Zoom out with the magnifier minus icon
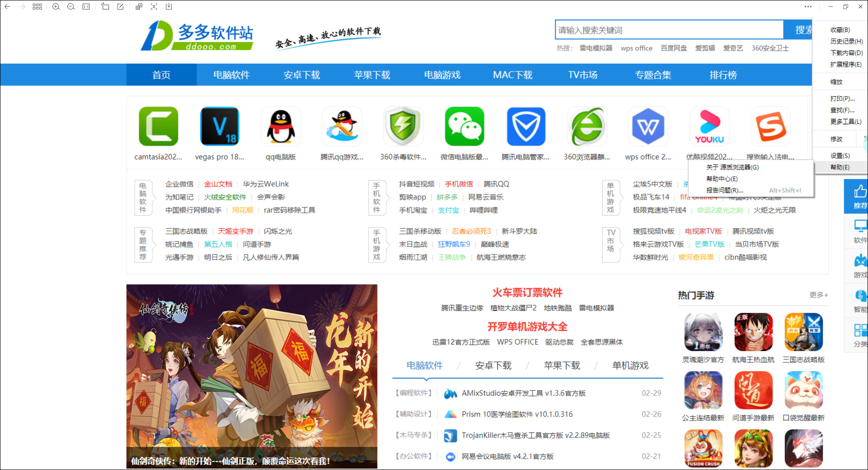The height and width of the screenshot is (470, 868). point(71,7)
